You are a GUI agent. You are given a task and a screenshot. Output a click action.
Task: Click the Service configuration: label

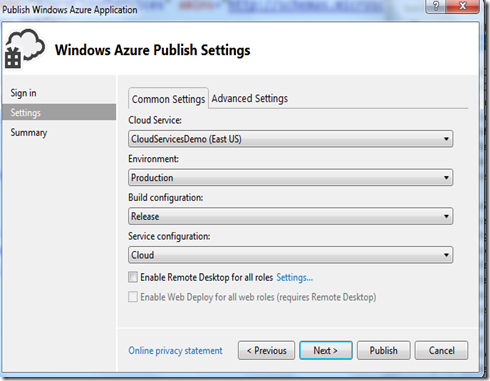(169, 236)
